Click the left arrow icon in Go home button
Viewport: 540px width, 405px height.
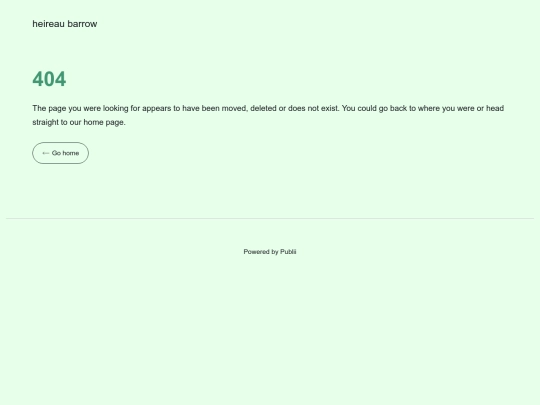coord(45,153)
